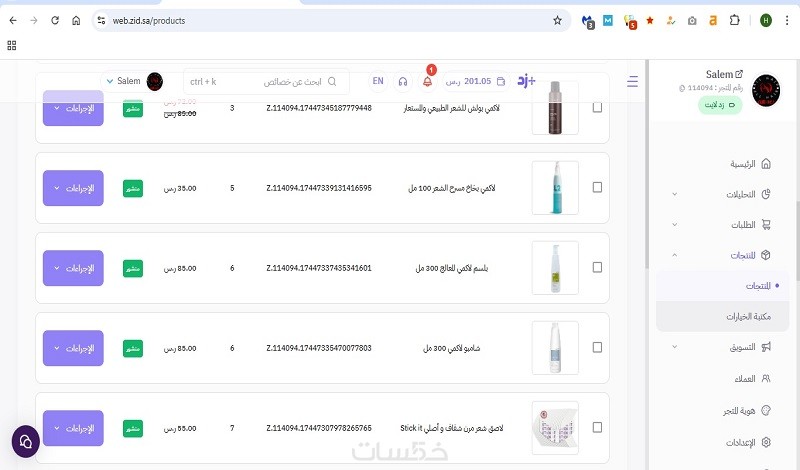Click product name شامبو لاكمي 300 مل

[x=452, y=348]
